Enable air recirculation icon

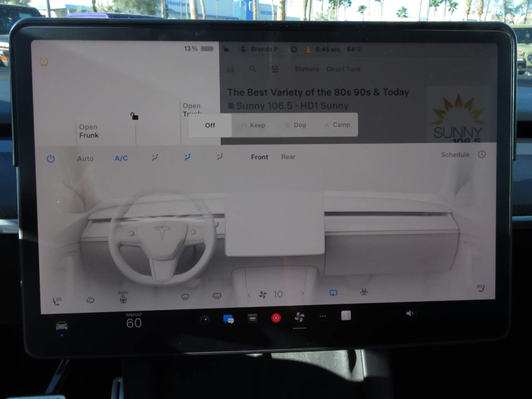pyautogui.click(x=332, y=293)
